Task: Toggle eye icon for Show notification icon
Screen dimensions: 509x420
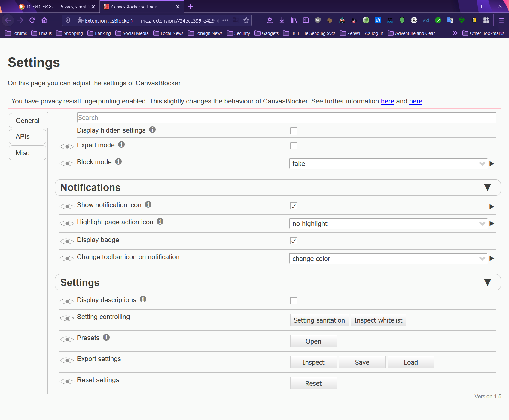Action: 67,207
